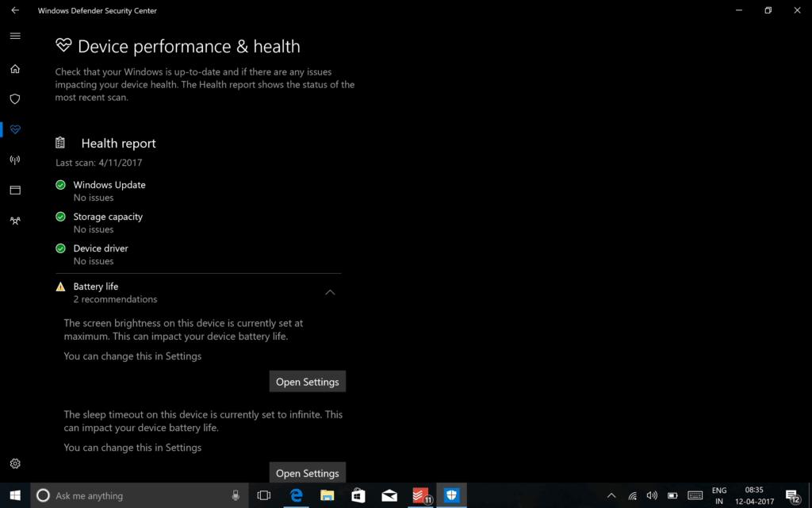
Task: Open File Explorer from taskbar
Action: pyautogui.click(x=327, y=495)
